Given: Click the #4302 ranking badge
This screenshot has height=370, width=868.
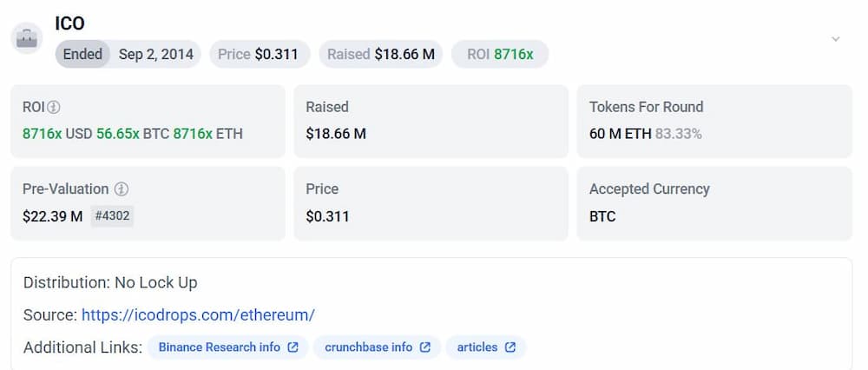Looking at the screenshot, I should 112,216.
